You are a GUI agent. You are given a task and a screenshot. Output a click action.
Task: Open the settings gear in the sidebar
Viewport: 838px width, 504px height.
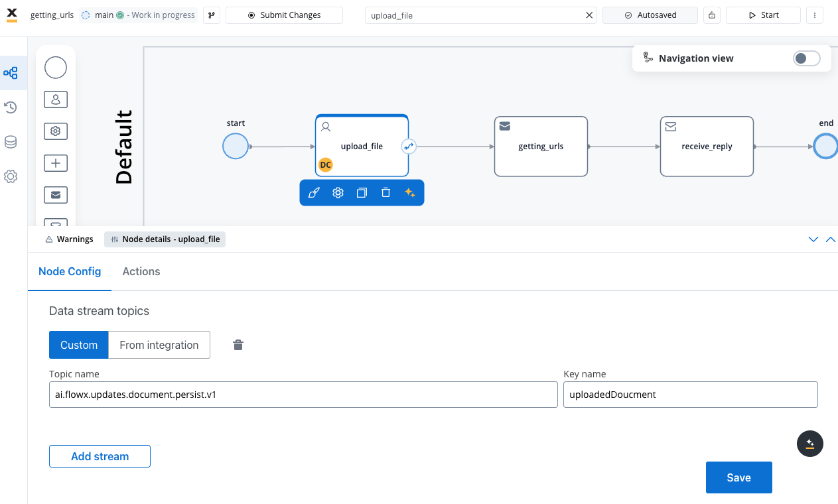(11, 176)
